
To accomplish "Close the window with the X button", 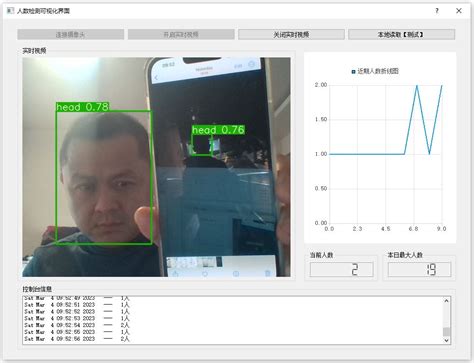I will pyautogui.click(x=459, y=11).
